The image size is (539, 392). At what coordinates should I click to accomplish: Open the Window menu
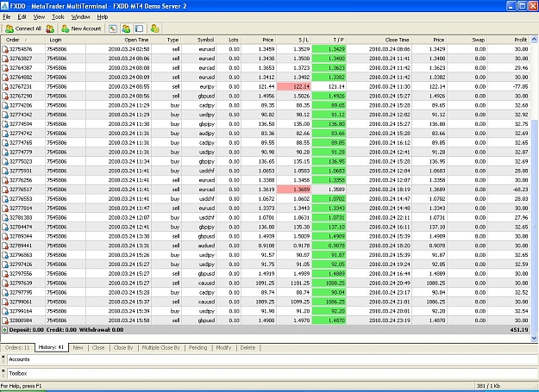pos(81,17)
